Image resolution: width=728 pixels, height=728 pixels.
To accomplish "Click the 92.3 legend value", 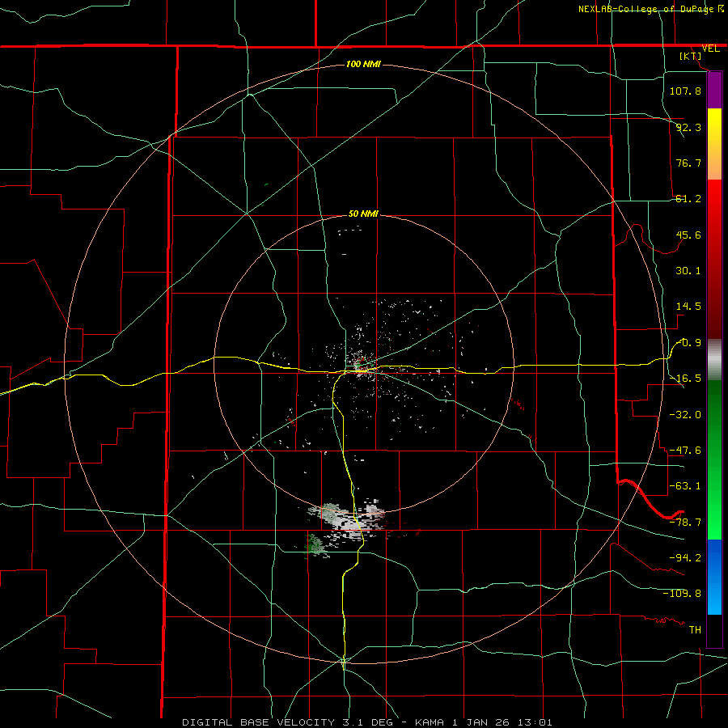I will click(x=688, y=127).
